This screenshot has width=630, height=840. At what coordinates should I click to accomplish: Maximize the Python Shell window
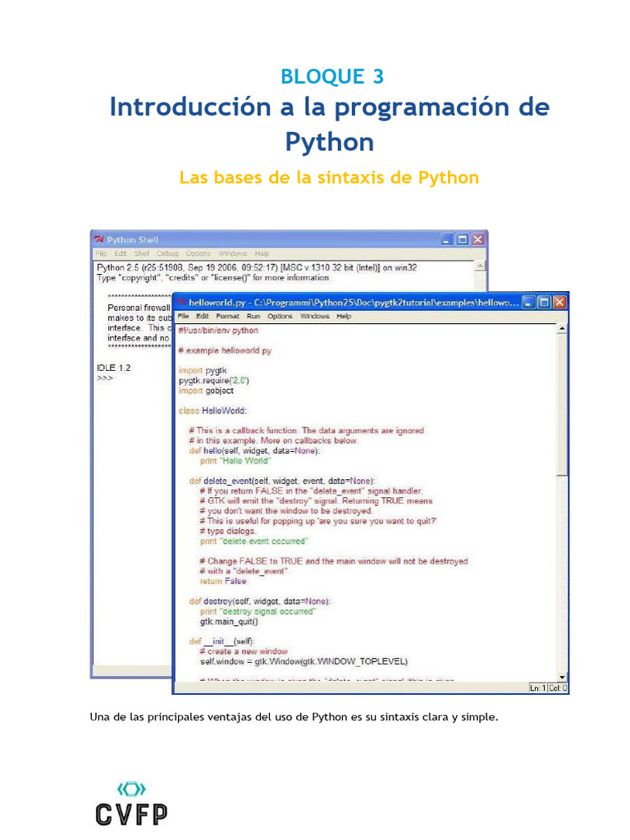463,240
